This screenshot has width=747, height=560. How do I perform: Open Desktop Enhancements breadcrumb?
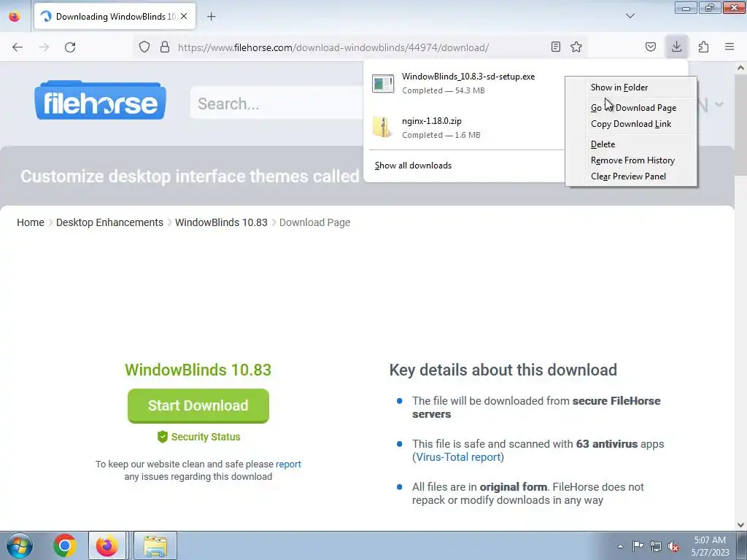tap(109, 222)
